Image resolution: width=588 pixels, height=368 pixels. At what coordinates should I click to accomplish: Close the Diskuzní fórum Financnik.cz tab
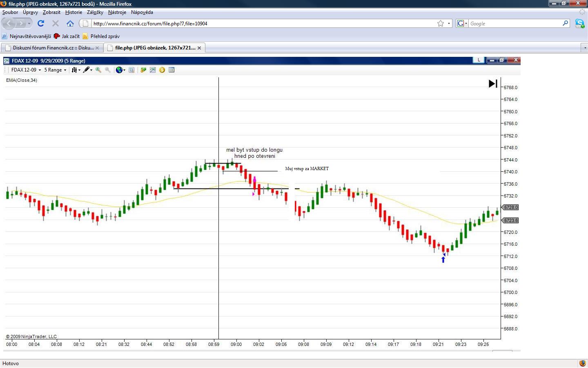tap(97, 48)
